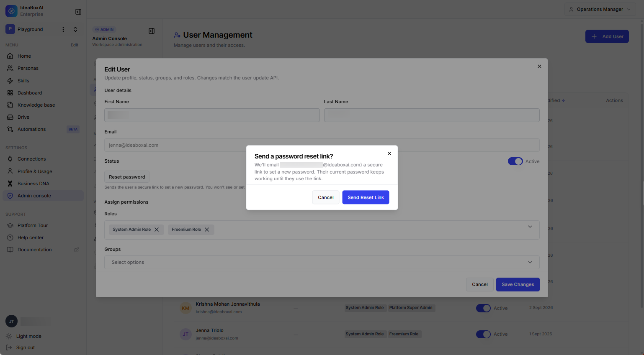
Task: Click the Last Name input field
Action: [x=432, y=115]
